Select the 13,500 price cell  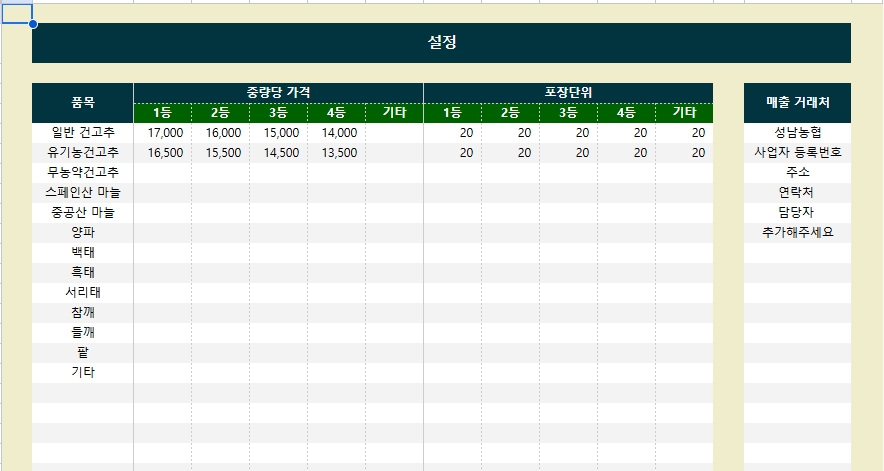pyautogui.click(x=337, y=153)
